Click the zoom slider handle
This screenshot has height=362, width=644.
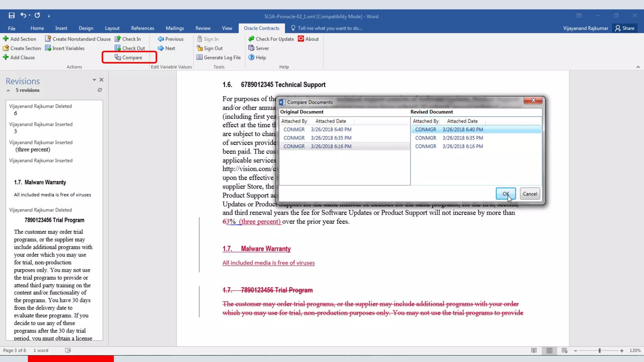coord(600,351)
